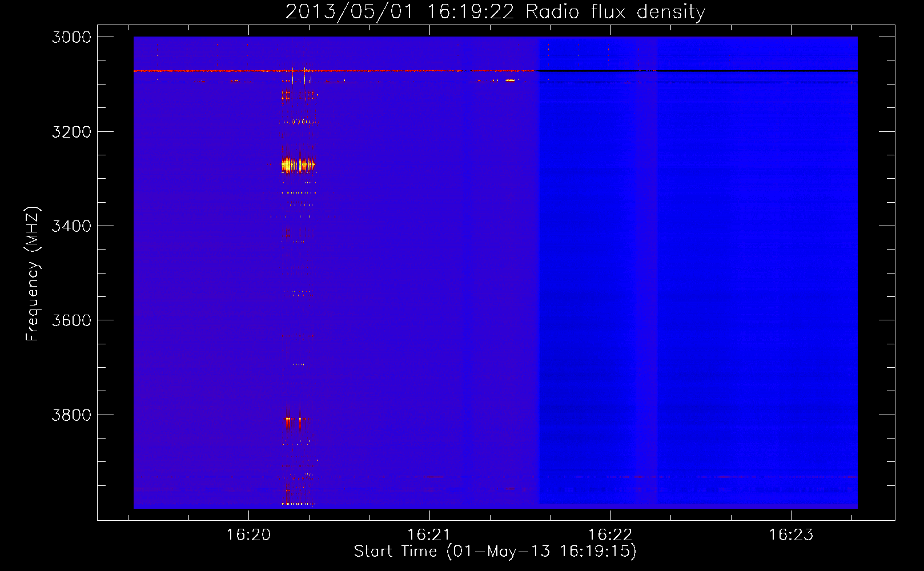Select the 3600 frequency tick label
924x571 pixels.
click(x=71, y=320)
